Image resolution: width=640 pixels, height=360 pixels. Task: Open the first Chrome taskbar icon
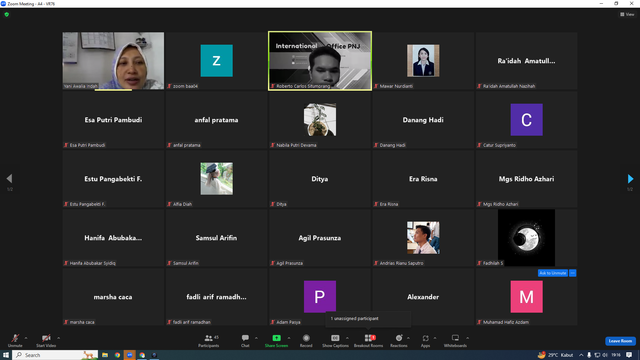tap(117, 355)
